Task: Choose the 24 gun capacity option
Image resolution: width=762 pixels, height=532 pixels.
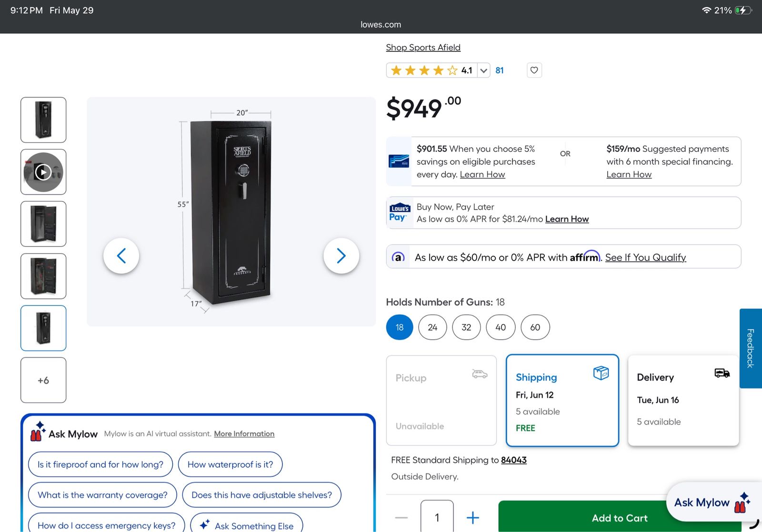Action: coord(432,327)
